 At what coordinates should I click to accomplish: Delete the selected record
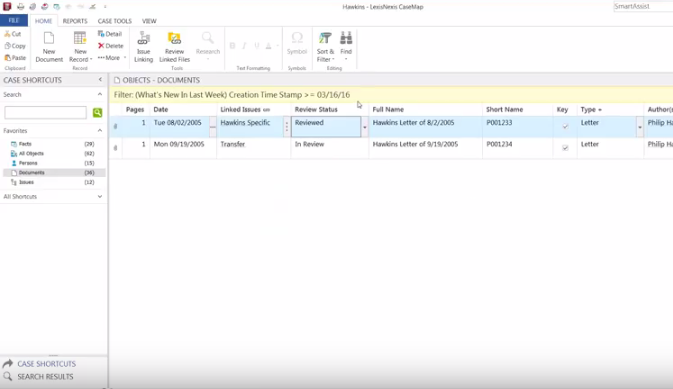tap(110, 46)
